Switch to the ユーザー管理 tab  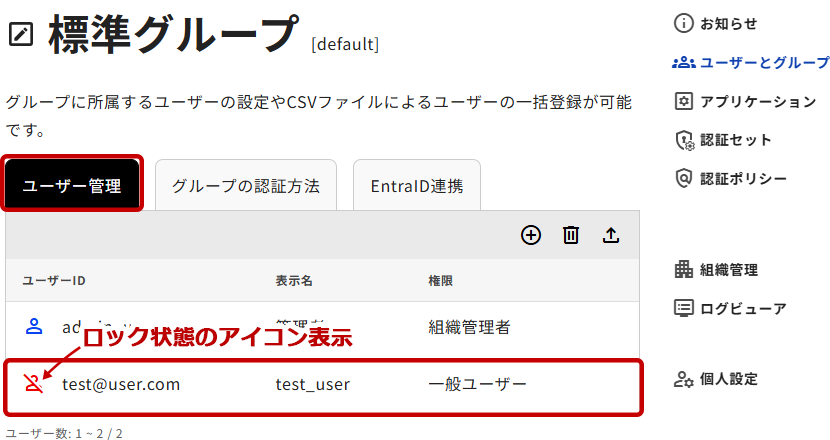coord(72,185)
